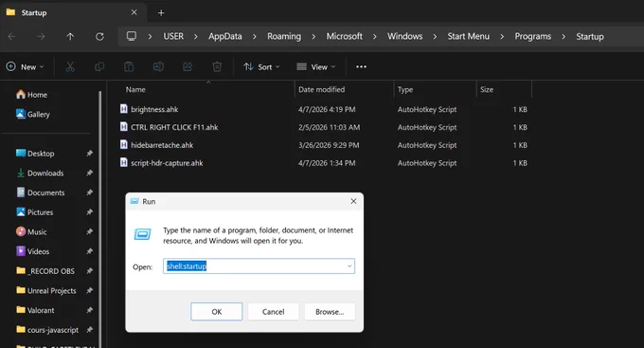Go up one folder level

click(70, 37)
